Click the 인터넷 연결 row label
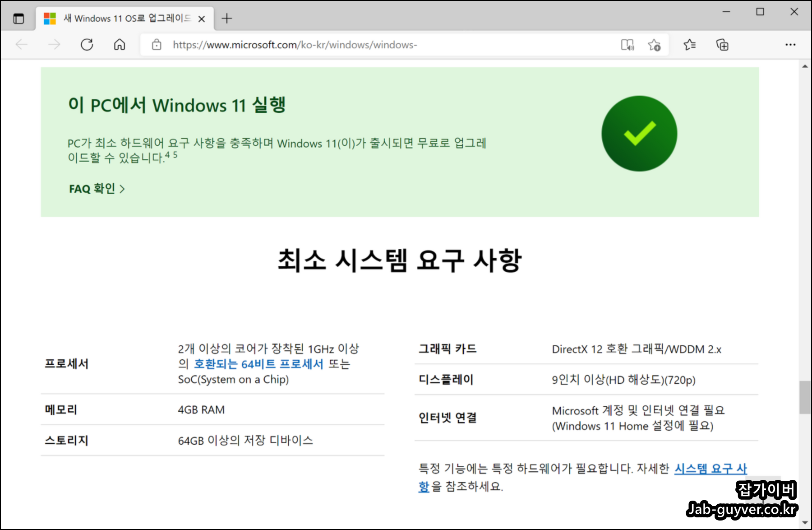Image resolution: width=812 pixels, height=530 pixels. click(x=448, y=418)
